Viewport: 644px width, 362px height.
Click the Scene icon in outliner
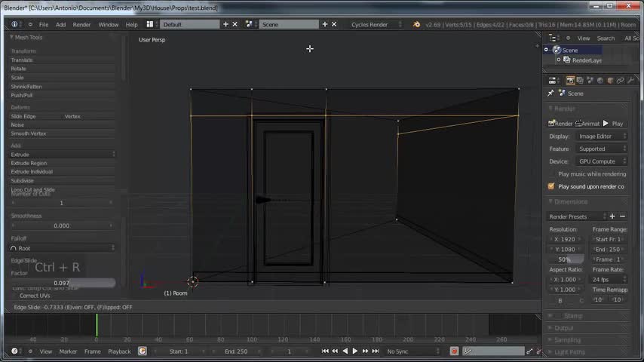(557, 50)
